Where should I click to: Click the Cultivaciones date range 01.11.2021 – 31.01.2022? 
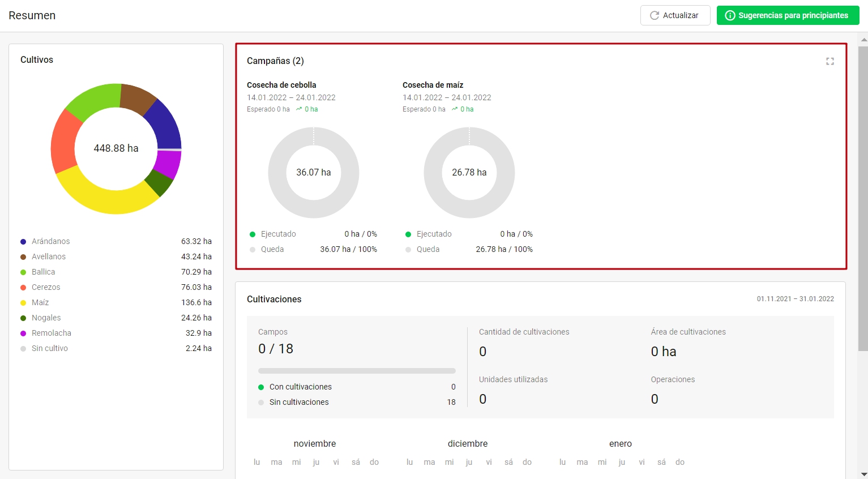coord(795,299)
